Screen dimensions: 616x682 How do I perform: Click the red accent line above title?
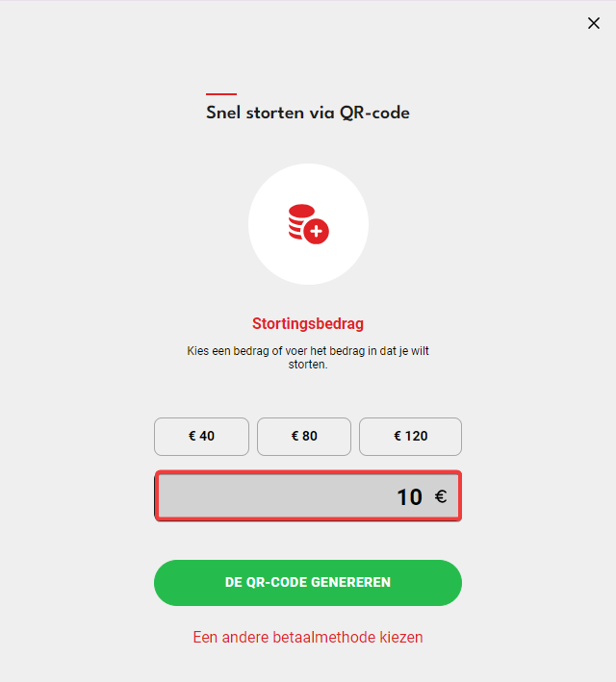[x=221, y=93]
